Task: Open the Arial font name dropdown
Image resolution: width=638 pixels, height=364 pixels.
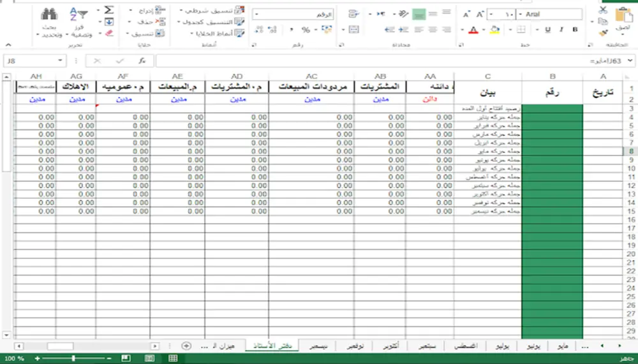Action: 521,14
